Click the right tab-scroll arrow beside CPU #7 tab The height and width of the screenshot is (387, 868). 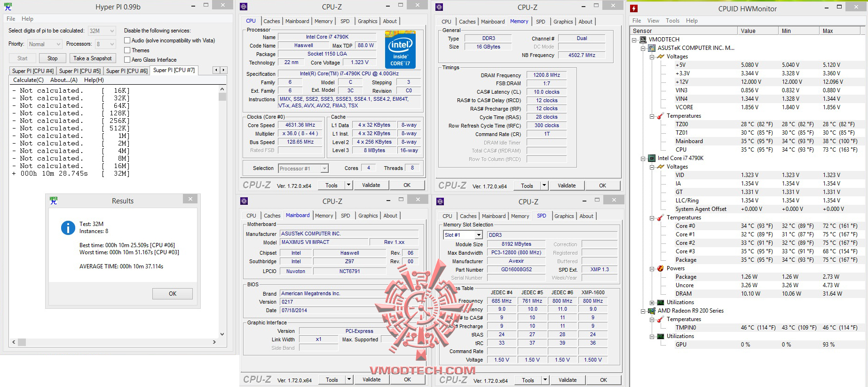coord(223,70)
